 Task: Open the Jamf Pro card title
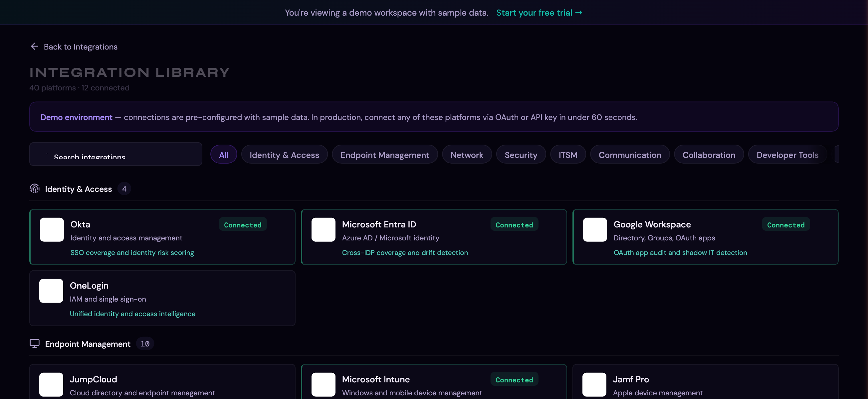pos(631,379)
